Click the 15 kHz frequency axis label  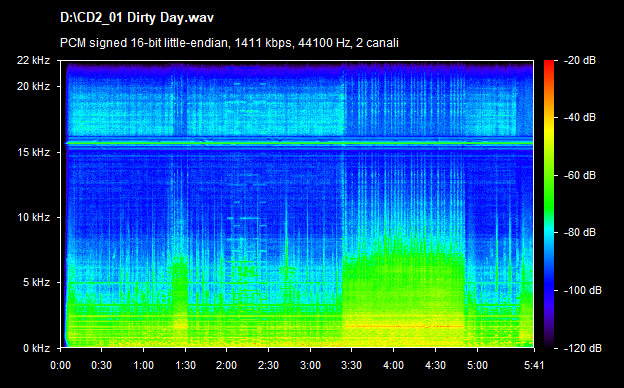33,152
